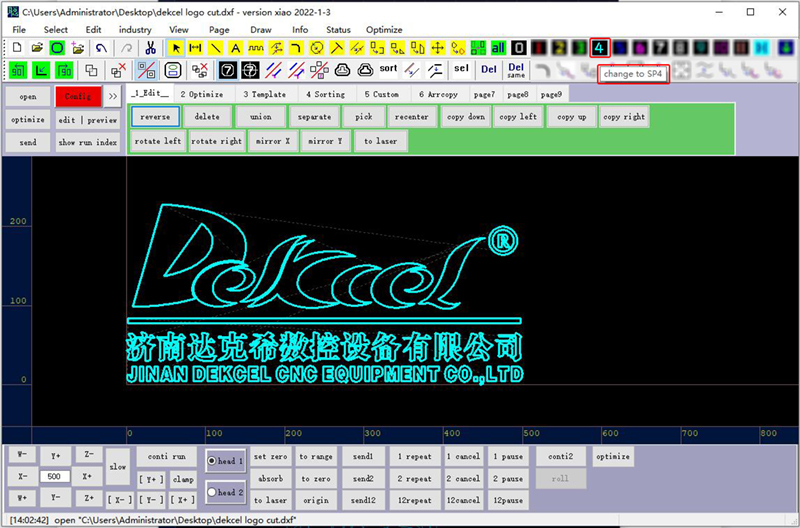Click the open folder icon in the toolbar
The width and height of the screenshot is (800, 528).
click(37, 48)
